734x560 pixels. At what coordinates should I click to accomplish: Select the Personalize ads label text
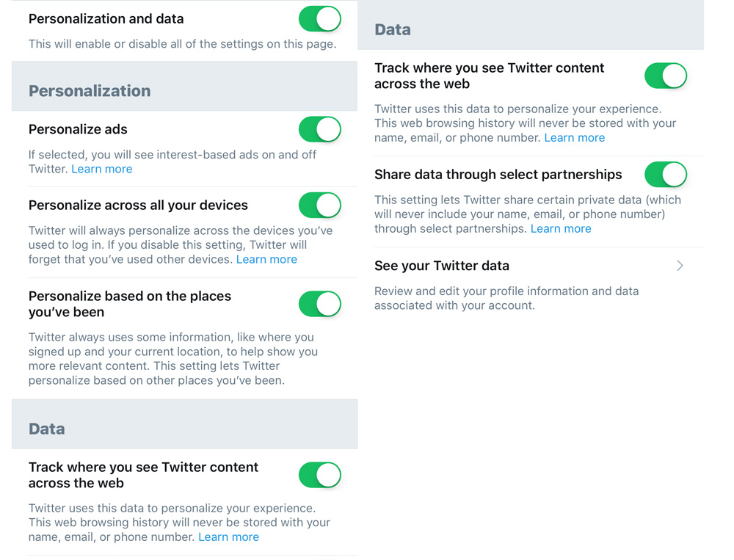point(78,129)
